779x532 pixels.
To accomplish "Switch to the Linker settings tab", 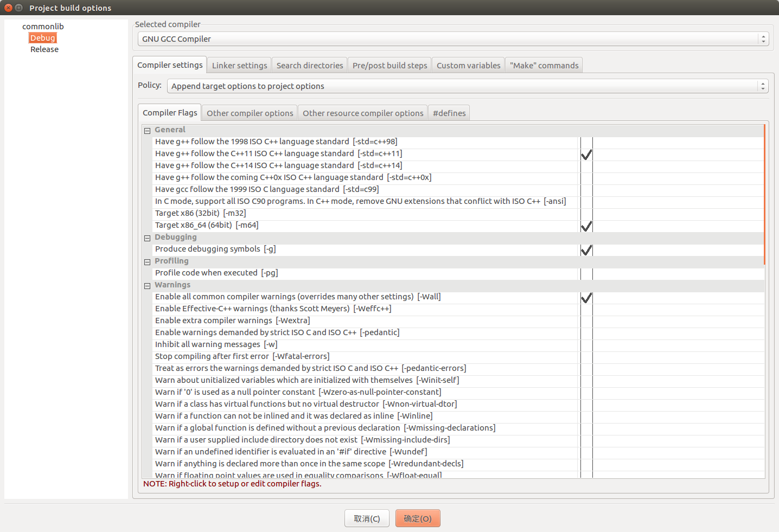I will coord(239,65).
